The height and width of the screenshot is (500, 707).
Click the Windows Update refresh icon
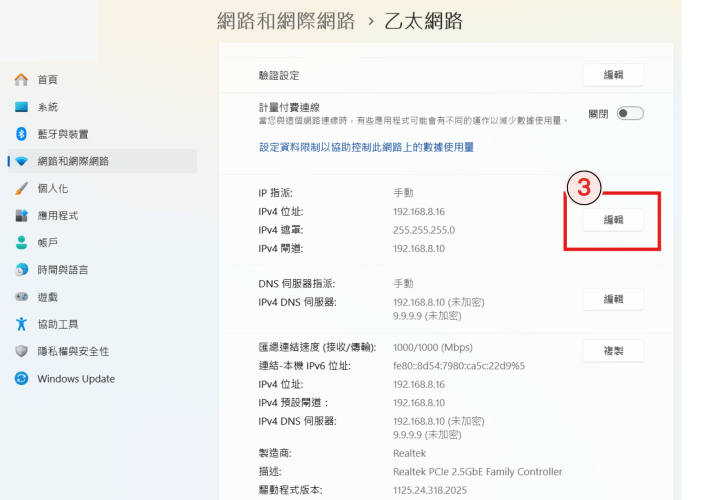tap(21, 378)
